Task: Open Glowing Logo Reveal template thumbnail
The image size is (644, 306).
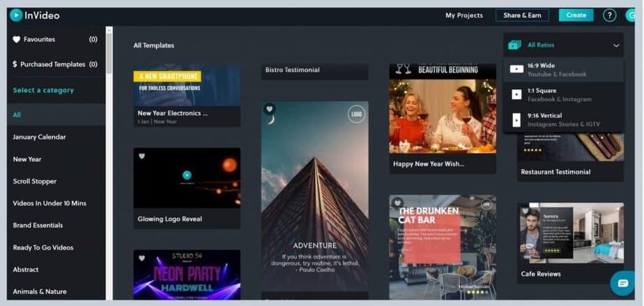Action: coord(187,178)
